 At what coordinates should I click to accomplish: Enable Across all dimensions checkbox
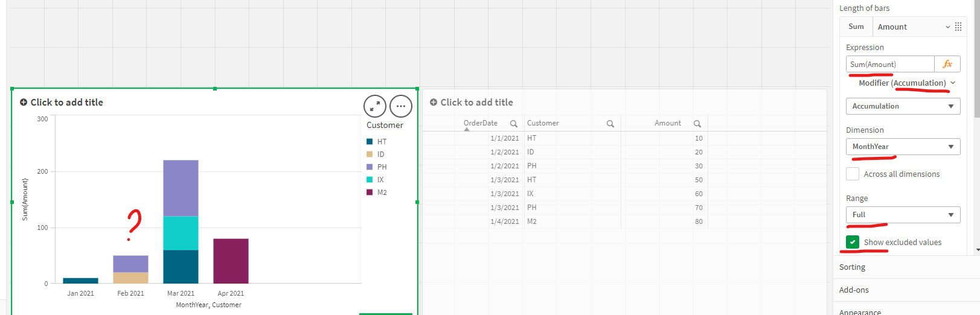coord(853,174)
